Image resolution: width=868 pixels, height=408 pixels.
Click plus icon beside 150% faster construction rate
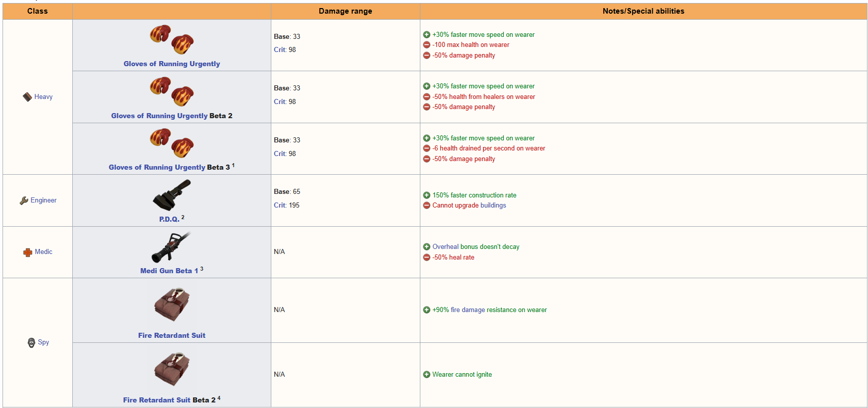pyautogui.click(x=426, y=195)
